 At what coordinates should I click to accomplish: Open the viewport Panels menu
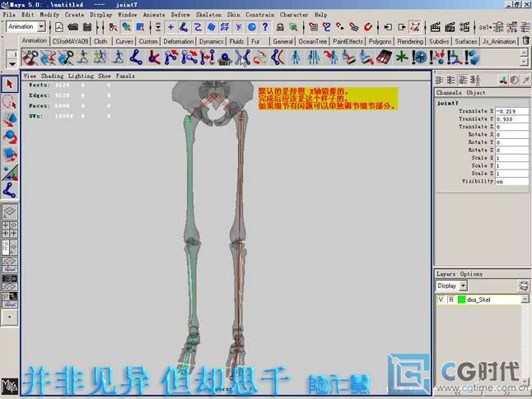click(x=125, y=76)
